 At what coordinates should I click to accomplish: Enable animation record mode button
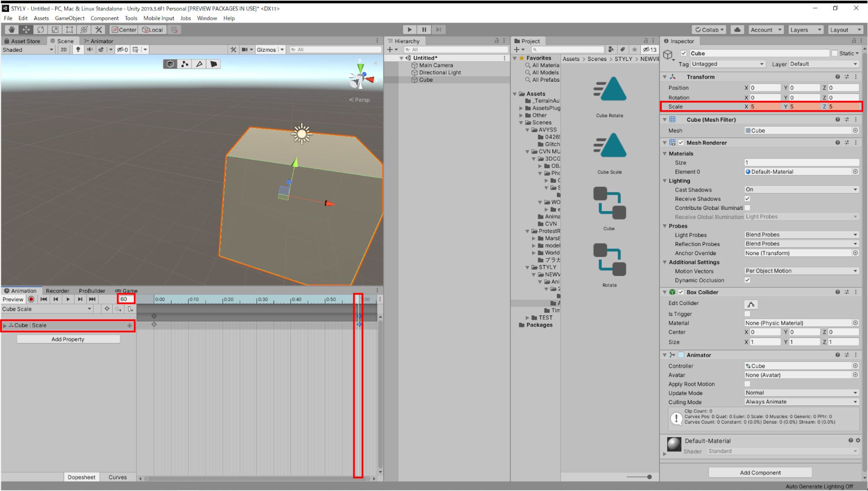coord(31,299)
